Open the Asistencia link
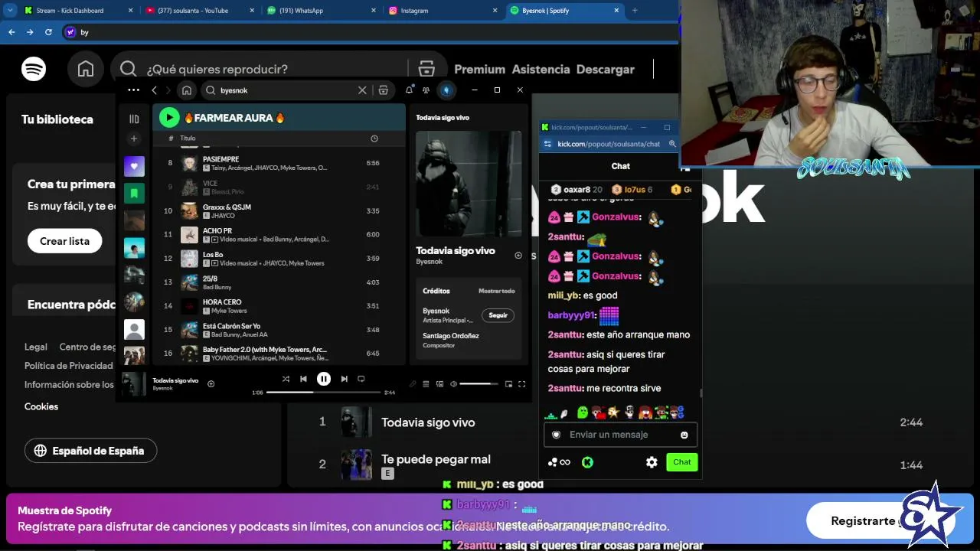The height and width of the screenshot is (551, 980). pyautogui.click(x=541, y=69)
